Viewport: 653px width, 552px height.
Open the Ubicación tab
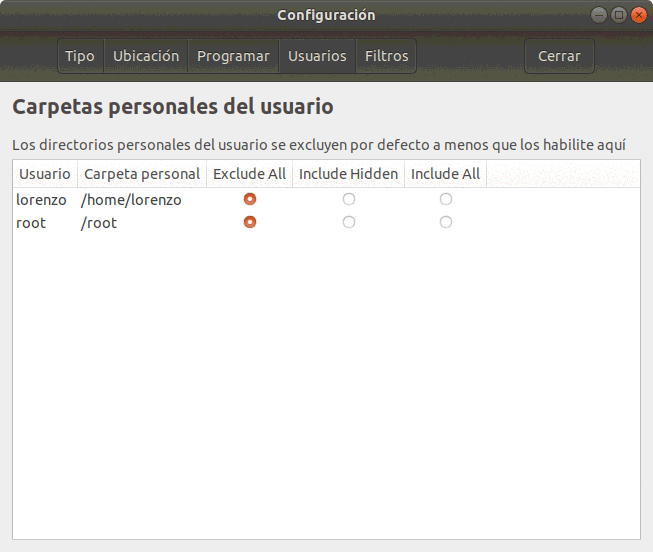(x=146, y=56)
